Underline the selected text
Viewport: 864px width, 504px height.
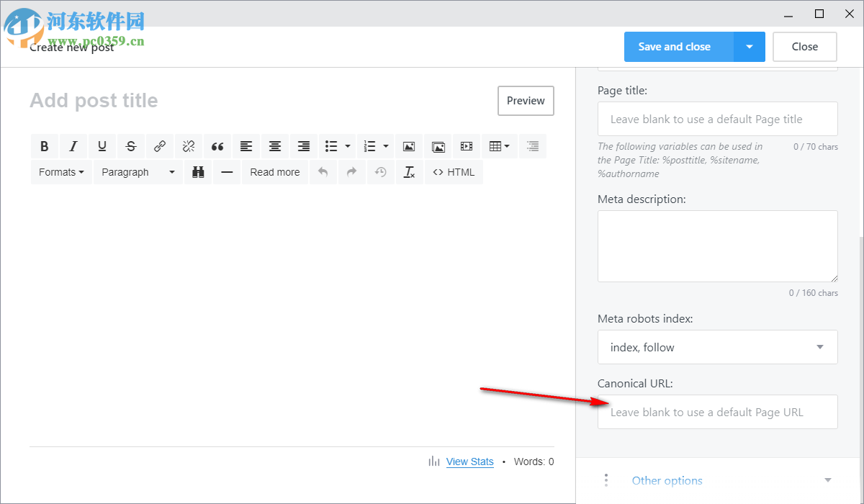coord(102,146)
